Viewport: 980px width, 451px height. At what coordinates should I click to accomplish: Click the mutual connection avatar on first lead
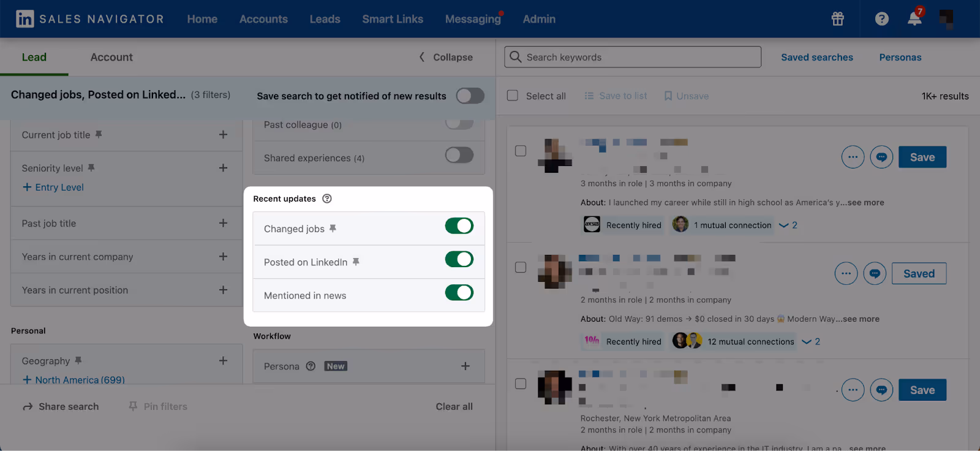click(x=680, y=224)
